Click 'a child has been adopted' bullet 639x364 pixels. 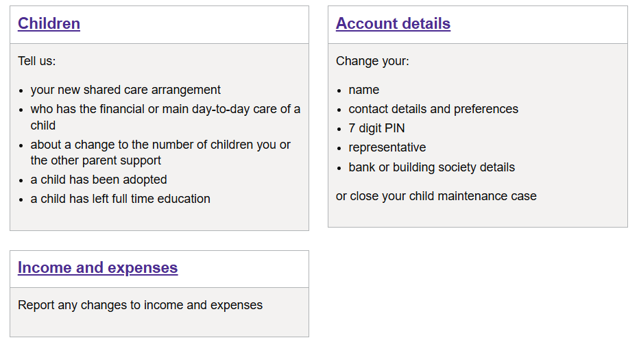click(x=99, y=180)
